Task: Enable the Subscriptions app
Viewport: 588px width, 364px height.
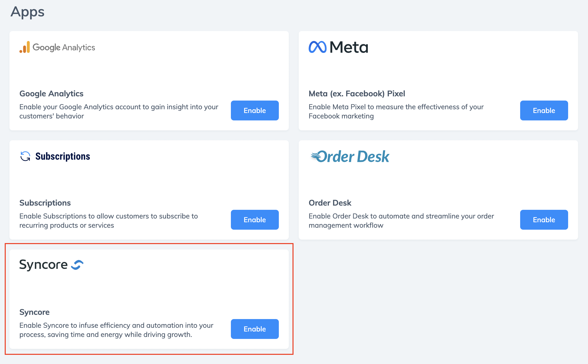Action: click(255, 220)
